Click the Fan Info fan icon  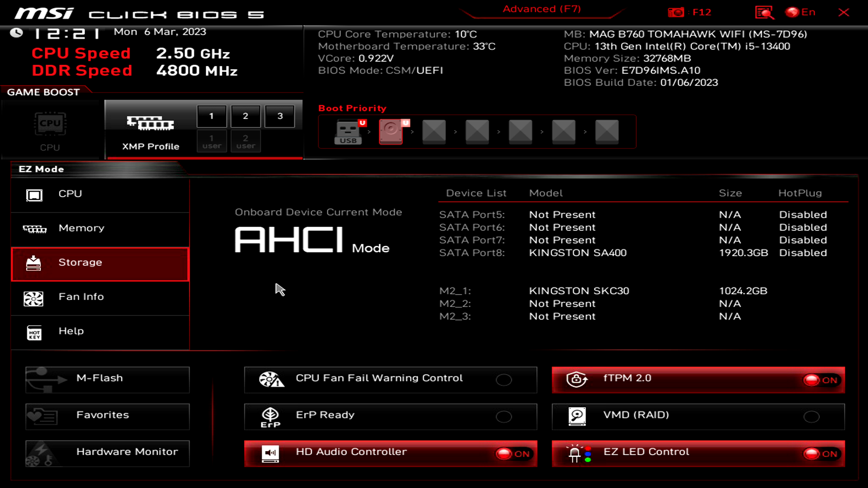click(33, 298)
